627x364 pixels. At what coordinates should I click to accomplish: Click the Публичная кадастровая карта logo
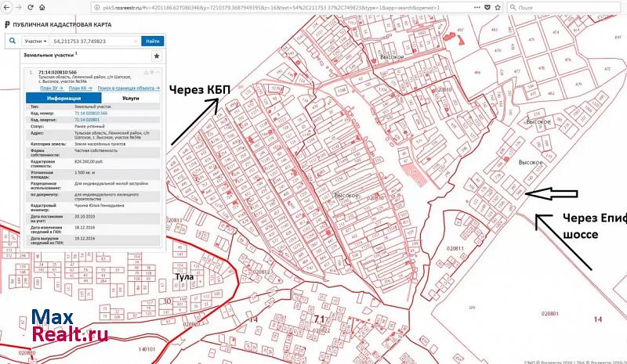click(x=60, y=25)
